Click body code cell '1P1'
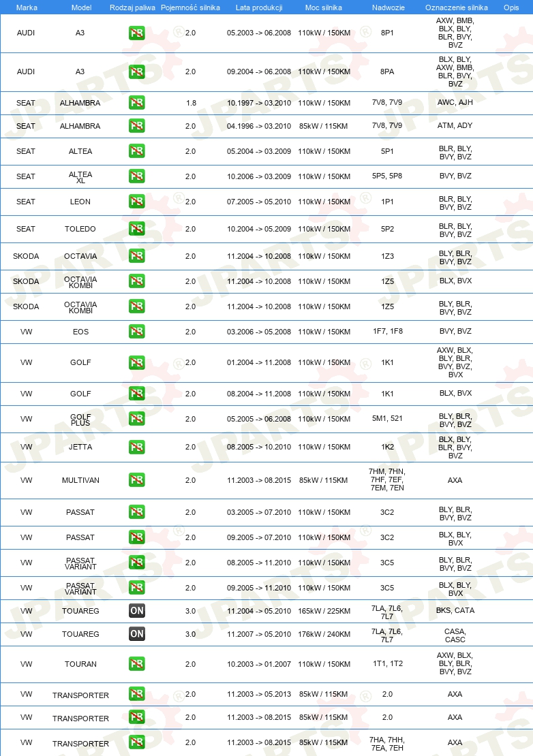Screen dimensions: 533x756 tap(387, 202)
